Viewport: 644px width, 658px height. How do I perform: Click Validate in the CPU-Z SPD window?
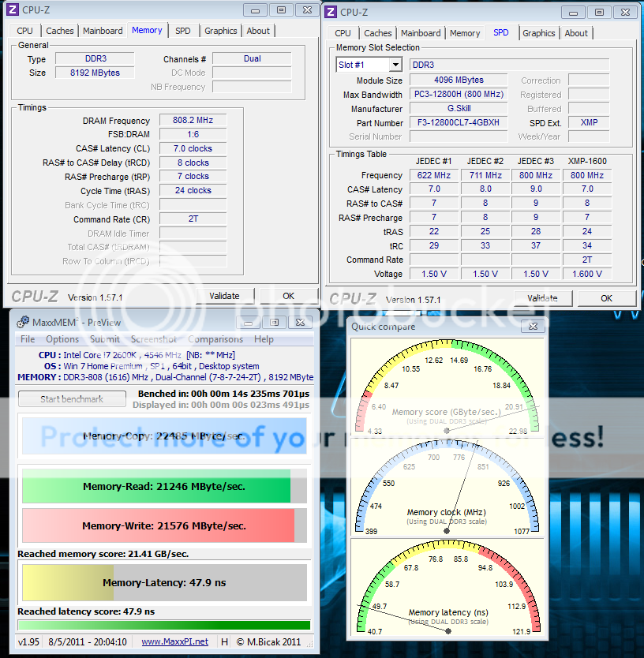pyautogui.click(x=542, y=298)
